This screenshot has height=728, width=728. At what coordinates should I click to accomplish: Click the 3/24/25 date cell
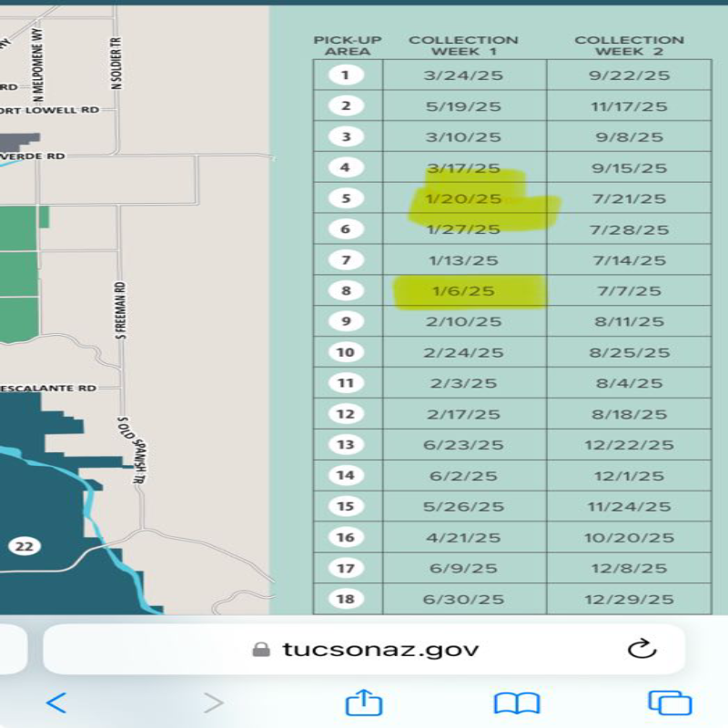463,76
